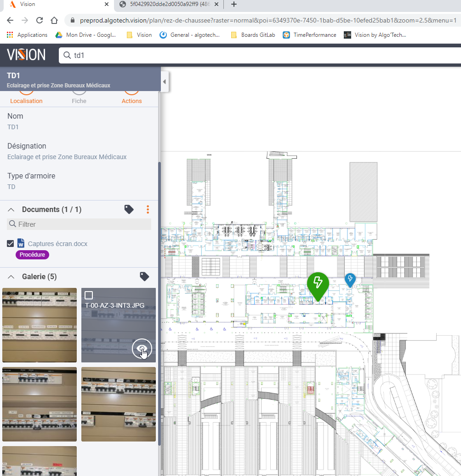Click the browser forward arrow

pyautogui.click(x=25, y=20)
